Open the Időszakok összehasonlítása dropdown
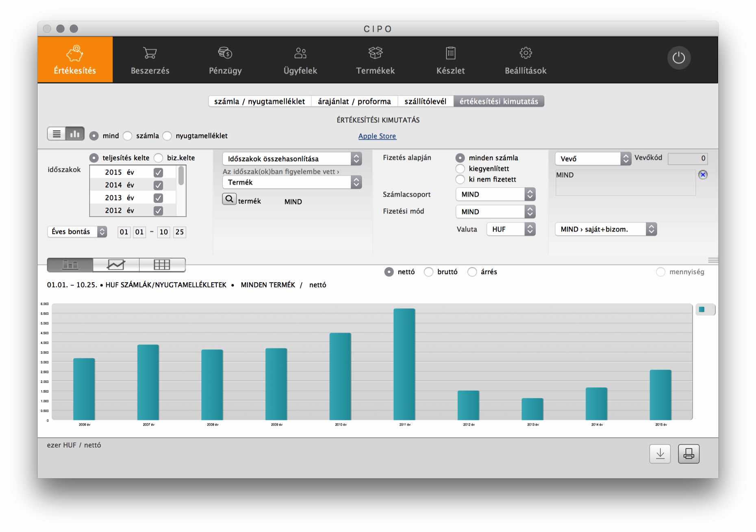This screenshot has width=756, height=532. coord(292,159)
